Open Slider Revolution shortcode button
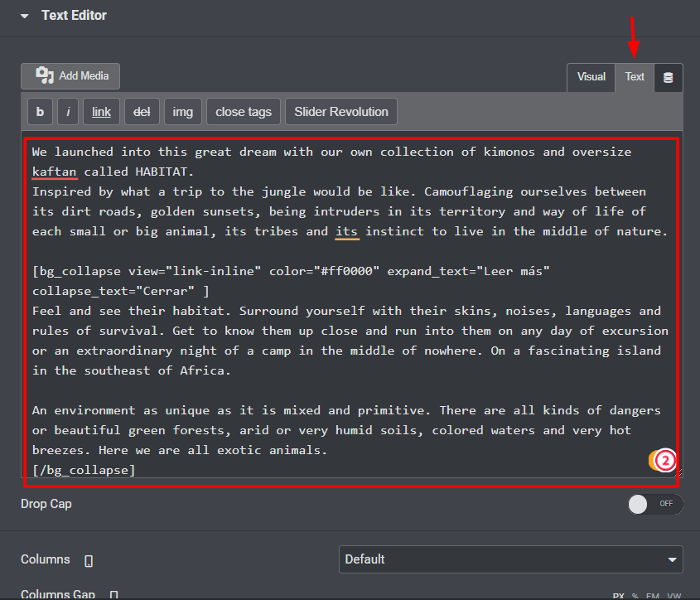The width and height of the screenshot is (700, 600). [341, 112]
